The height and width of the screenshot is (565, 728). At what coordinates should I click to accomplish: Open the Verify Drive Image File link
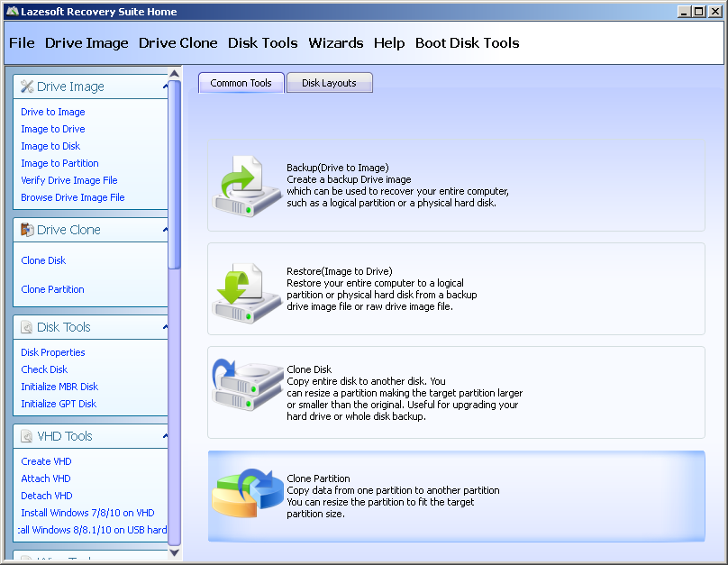click(x=69, y=180)
